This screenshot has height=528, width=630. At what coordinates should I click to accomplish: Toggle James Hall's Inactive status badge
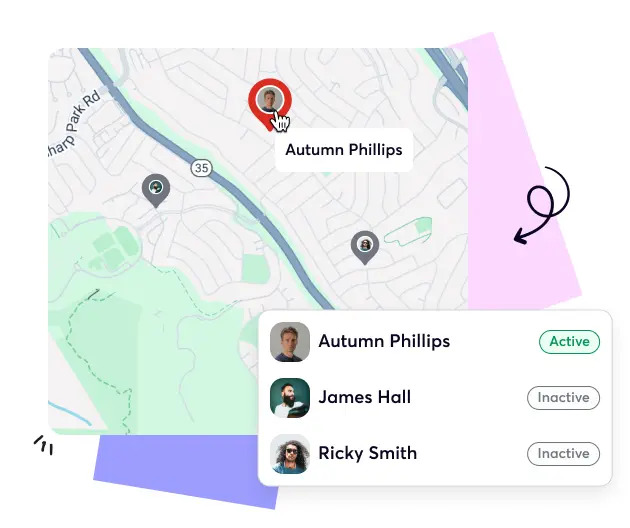563,398
